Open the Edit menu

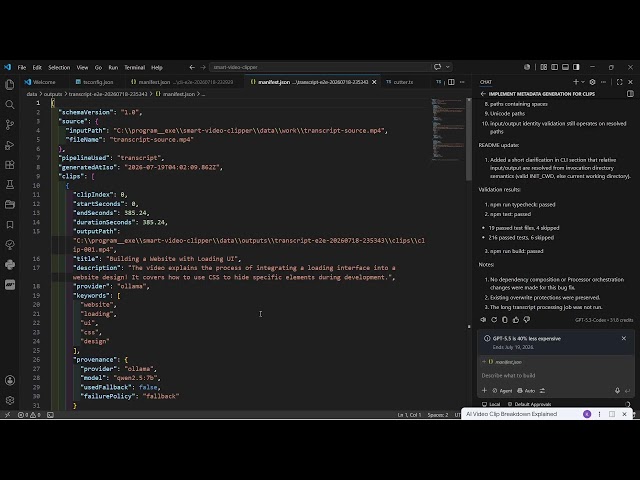pyautogui.click(x=37, y=67)
